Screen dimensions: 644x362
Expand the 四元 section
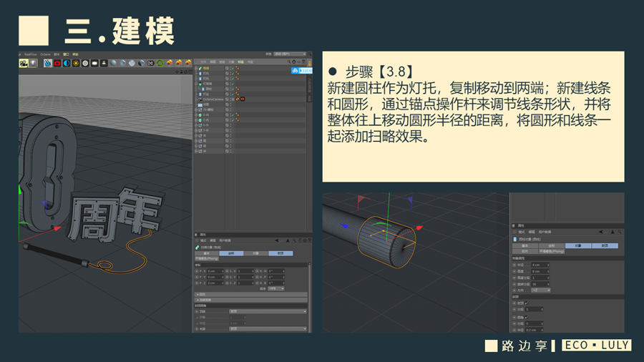pos(250,294)
